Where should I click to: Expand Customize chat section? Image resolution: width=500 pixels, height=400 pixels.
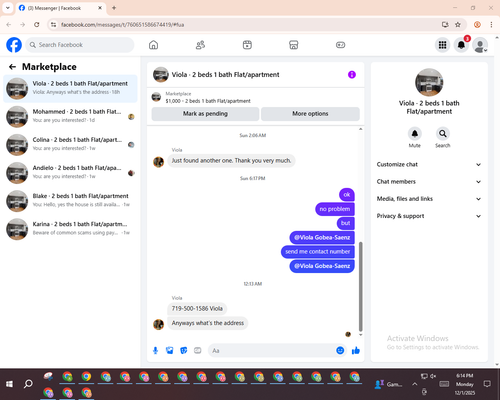point(429,164)
